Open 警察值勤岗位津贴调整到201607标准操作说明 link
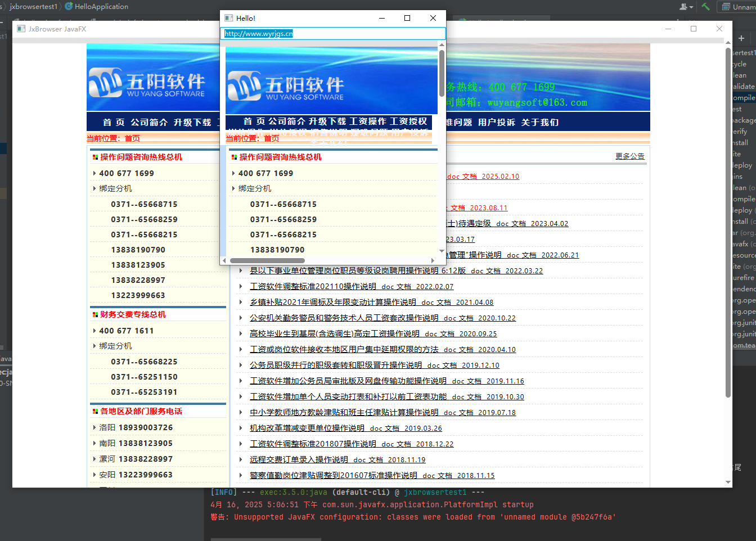756x541 pixels. [x=372, y=475]
